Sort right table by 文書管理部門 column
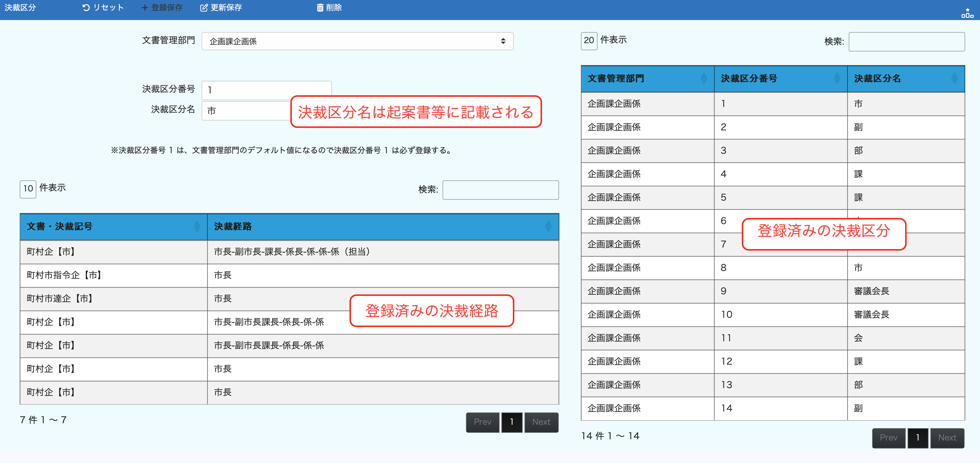This screenshot has width=980, height=463. [x=704, y=78]
